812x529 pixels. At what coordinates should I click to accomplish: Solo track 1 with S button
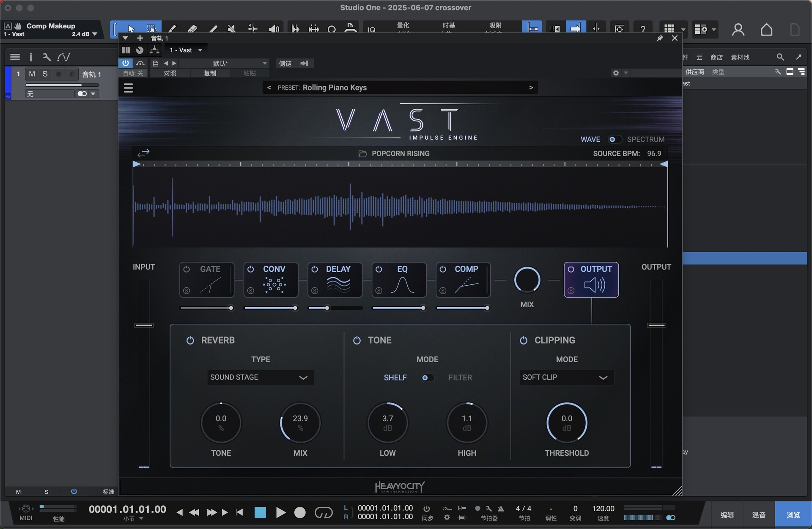pyautogui.click(x=45, y=74)
